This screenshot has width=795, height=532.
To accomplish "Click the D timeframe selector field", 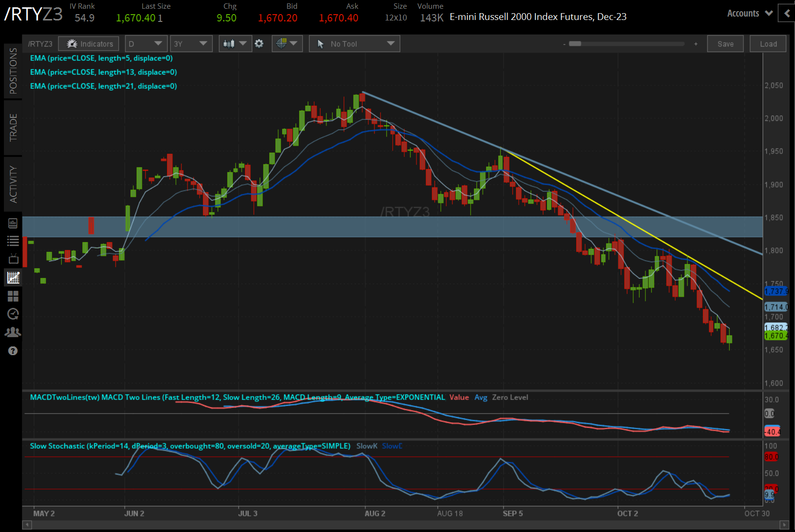I will coord(146,43).
